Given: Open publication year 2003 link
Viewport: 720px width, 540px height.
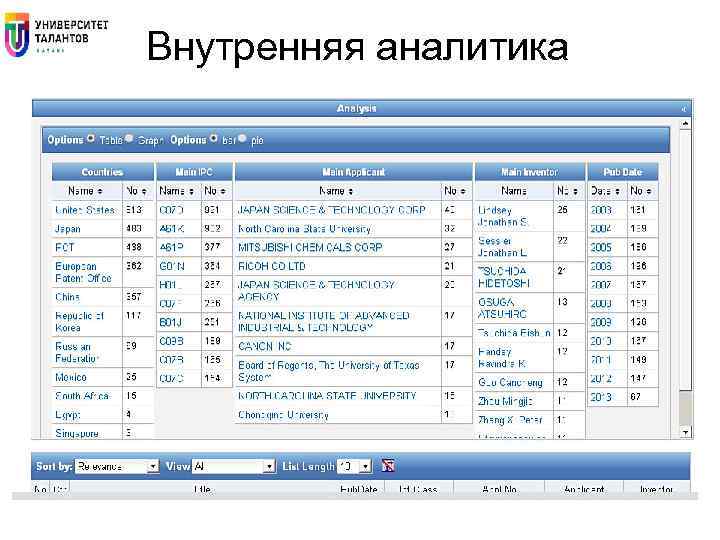Looking at the screenshot, I should click(601, 210).
